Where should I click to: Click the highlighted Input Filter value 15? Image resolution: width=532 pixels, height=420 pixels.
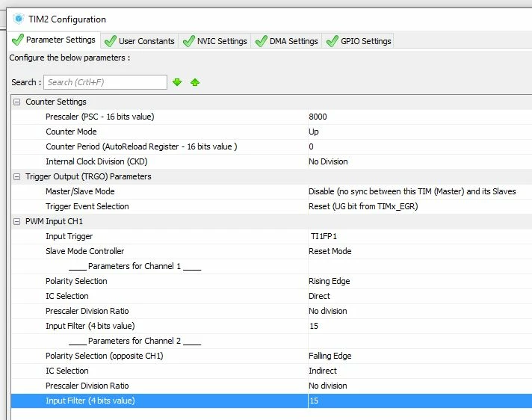pyautogui.click(x=314, y=401)
